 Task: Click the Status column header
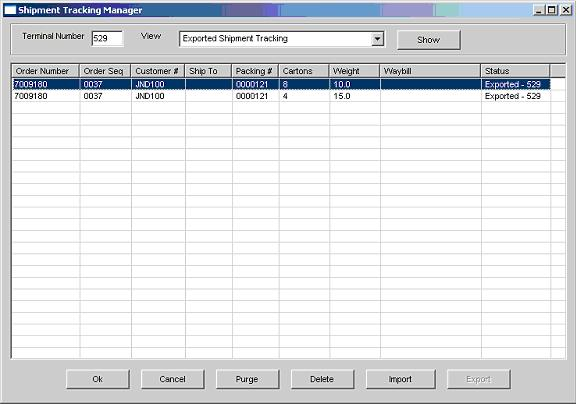click(x=515, y=71)
